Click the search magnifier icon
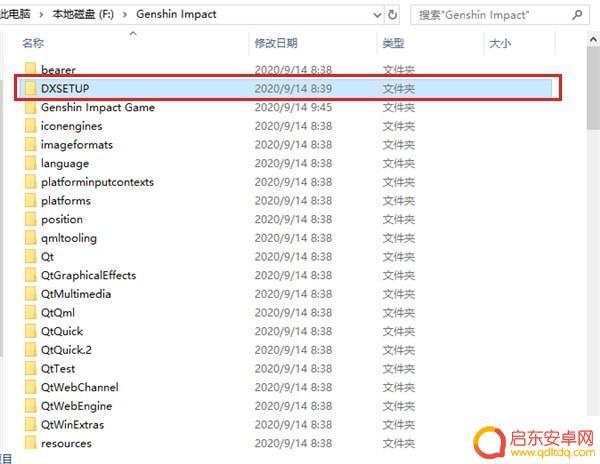 (577, 15)
